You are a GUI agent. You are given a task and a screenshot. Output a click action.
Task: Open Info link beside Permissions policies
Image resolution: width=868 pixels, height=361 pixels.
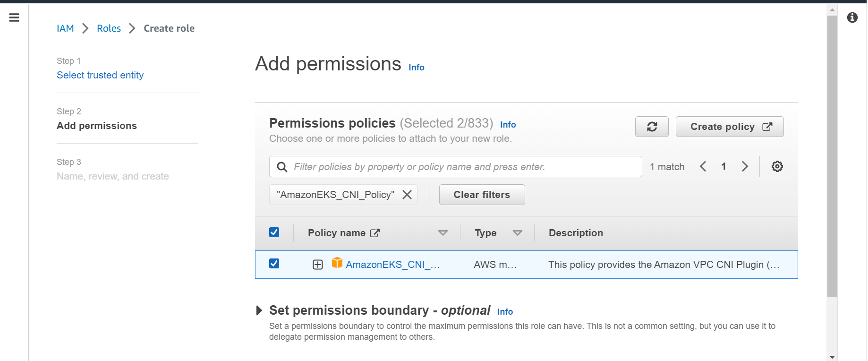coord(508,125)
